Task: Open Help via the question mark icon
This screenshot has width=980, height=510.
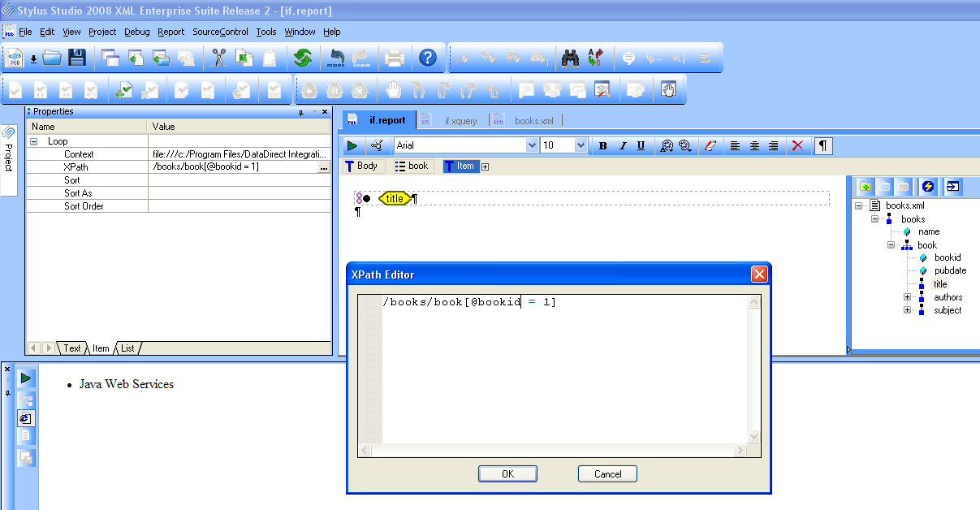Action: (x=428, y=58)
